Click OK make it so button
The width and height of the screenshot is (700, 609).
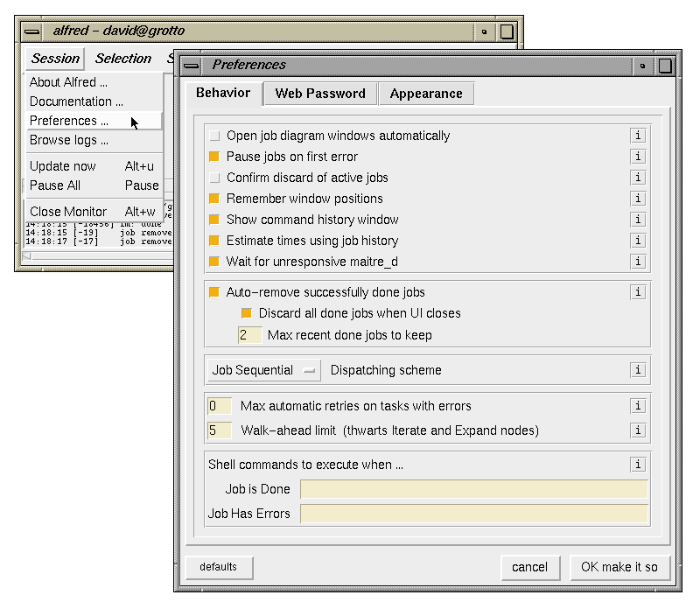(x=619, y=567)
